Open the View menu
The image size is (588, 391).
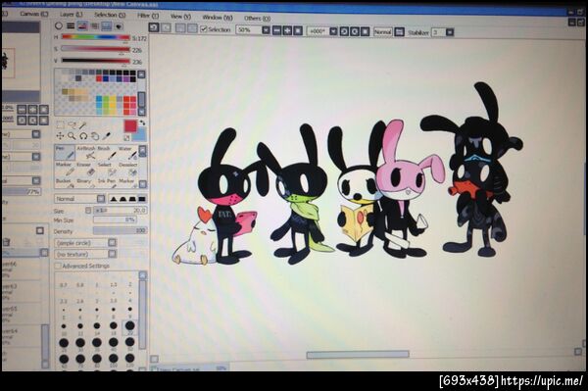pyautogui.click(x=180, y=16)
